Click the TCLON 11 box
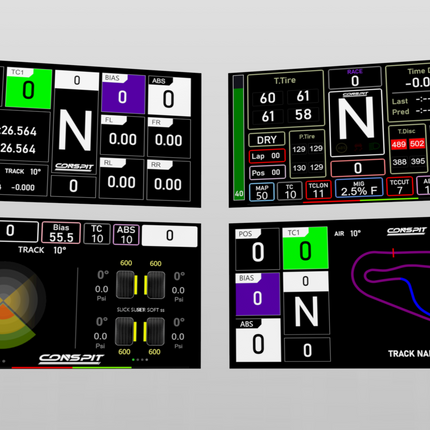This screenshot has width=430, height=430. pos(318,190)
